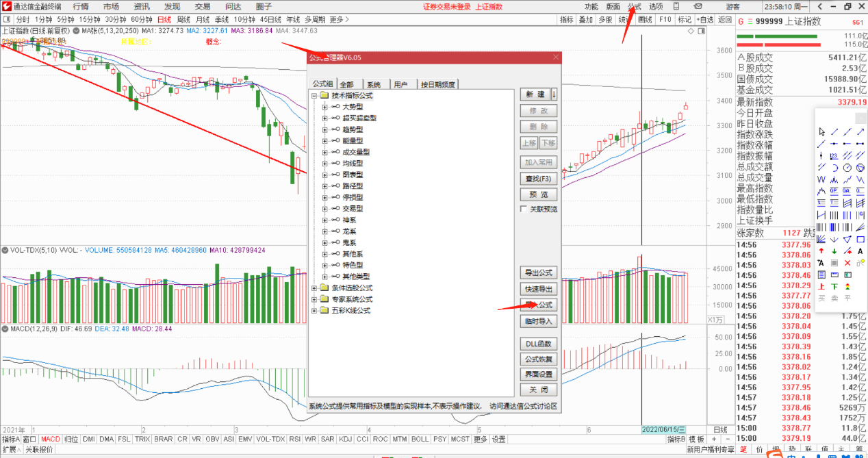Click the 公式恢复 button
Screen dimensions: 868x458
coord(538,359)
